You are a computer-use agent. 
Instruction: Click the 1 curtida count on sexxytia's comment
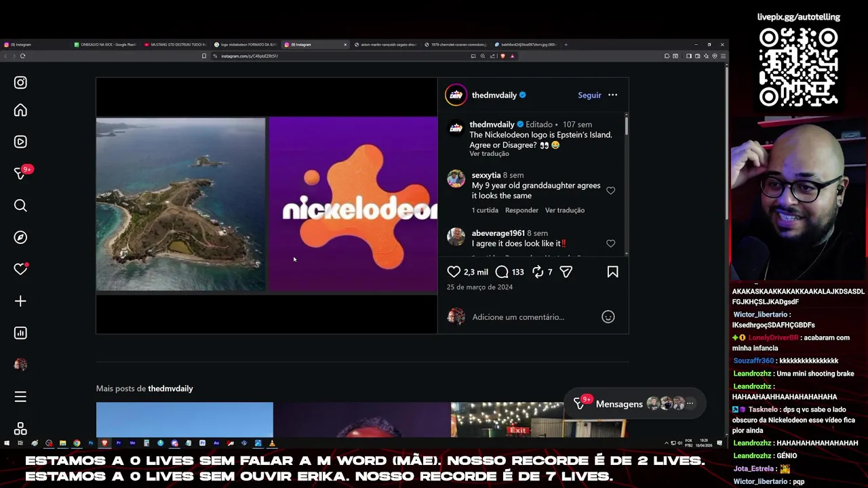point(485,210)
